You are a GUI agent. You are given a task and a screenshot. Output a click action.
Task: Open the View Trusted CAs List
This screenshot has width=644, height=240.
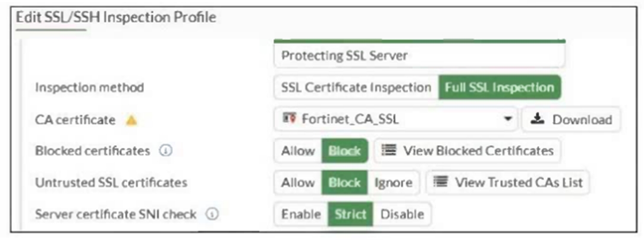tap(507, 182)
